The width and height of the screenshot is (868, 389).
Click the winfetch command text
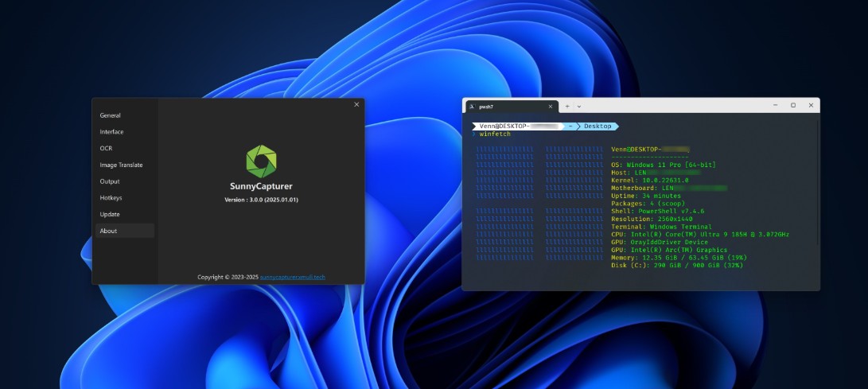point(495,134)
